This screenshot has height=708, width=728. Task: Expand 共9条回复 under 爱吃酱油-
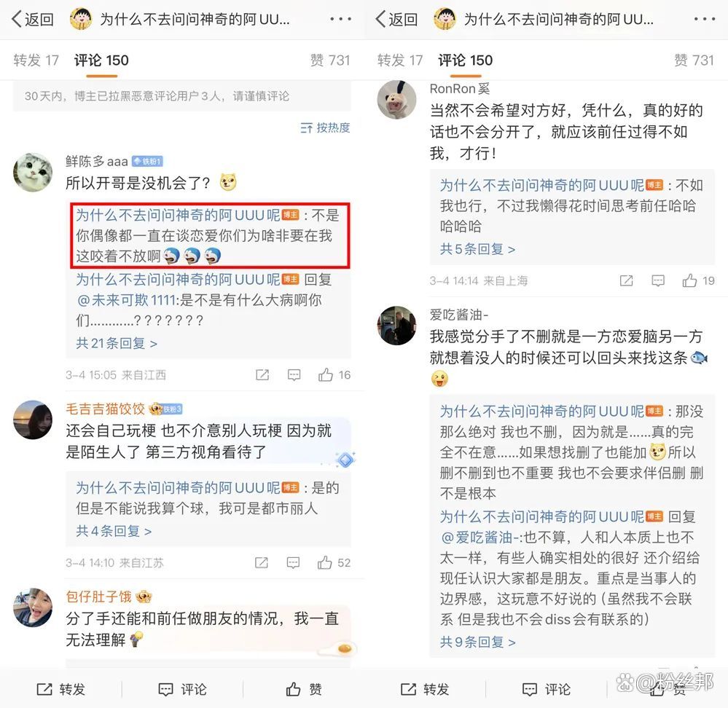click(477, 642)
